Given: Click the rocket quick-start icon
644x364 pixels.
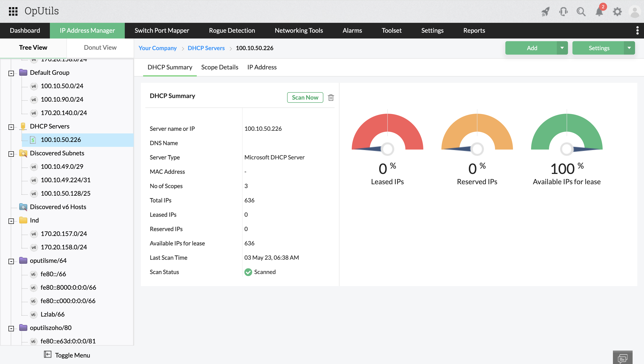Looking at the screenshot, I should (x=545, y=11).
